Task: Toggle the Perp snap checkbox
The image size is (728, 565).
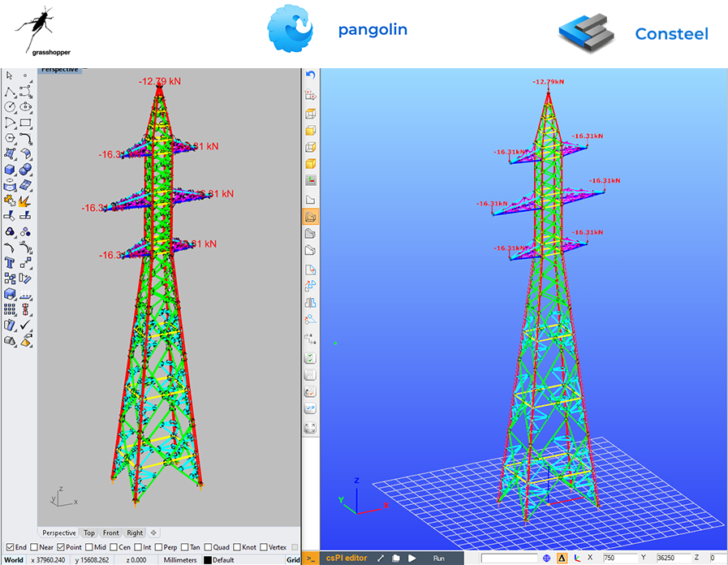Action: click(x=157, y=547)
